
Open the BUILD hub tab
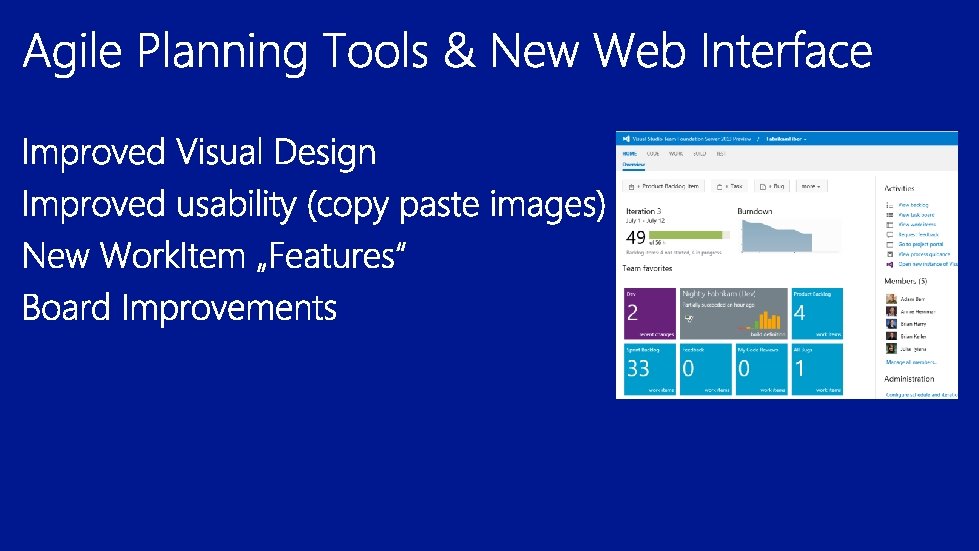[699, 154]
